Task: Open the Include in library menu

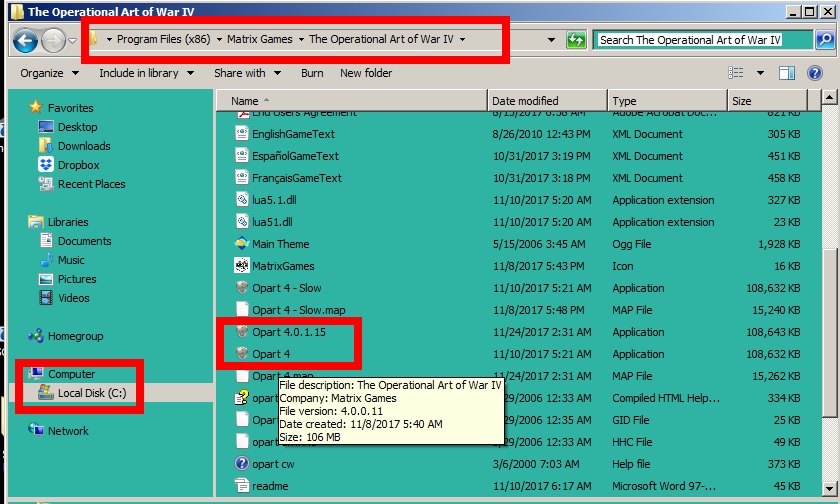Action: click(146, 73)
